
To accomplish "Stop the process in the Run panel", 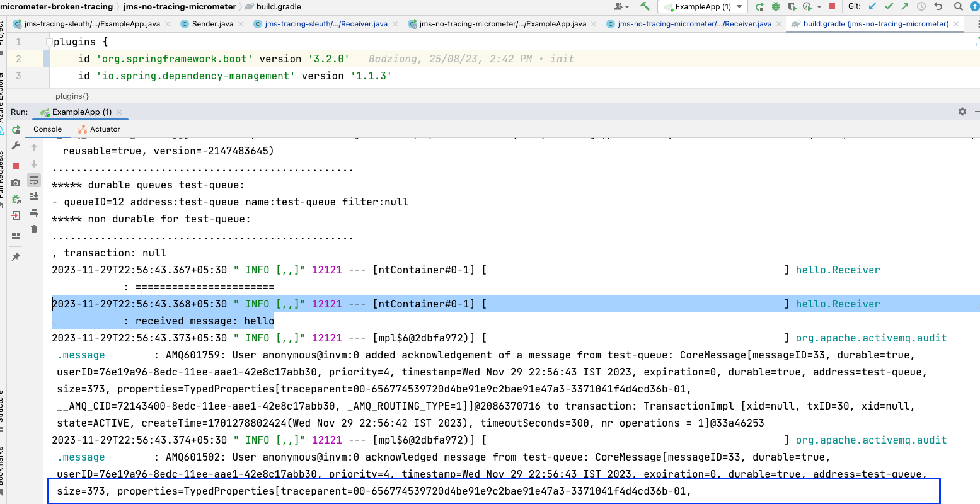I will 16,166.
